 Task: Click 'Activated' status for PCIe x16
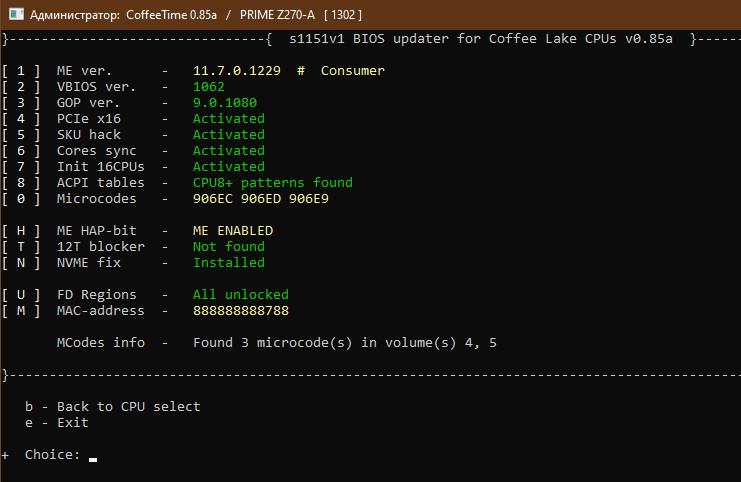[x=229, y=119]
